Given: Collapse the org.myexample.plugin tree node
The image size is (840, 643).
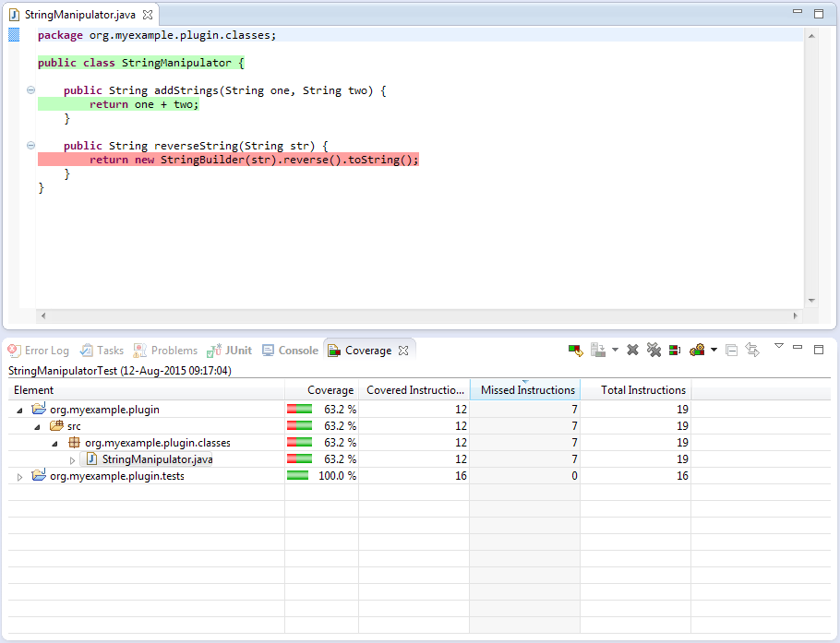Looking at the screenshot, I should [19, 411].
